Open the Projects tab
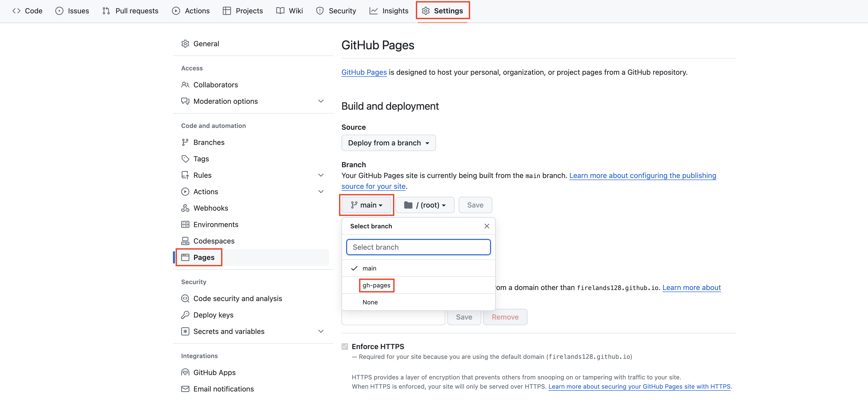This screenshot has height=411, width=868. point(243,11)
